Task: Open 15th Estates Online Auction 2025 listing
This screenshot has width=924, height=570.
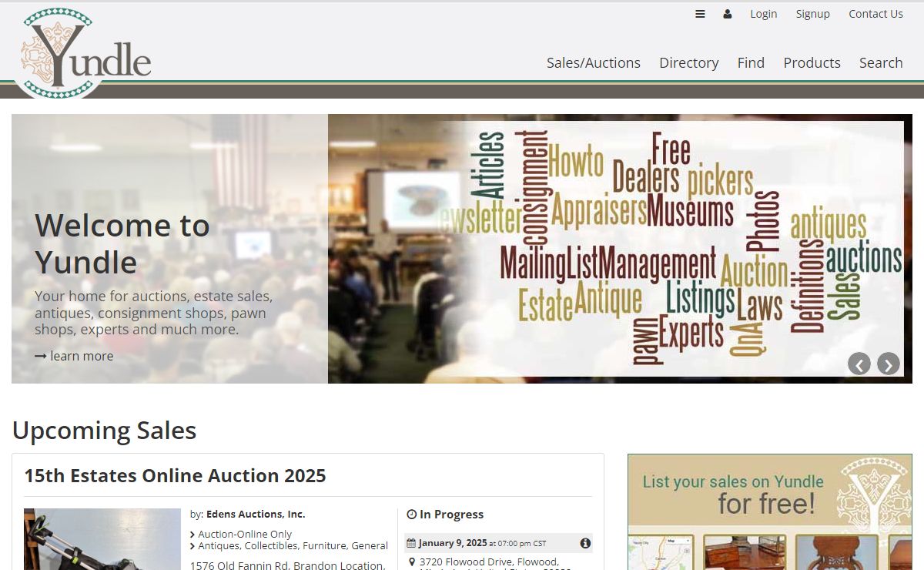Action: (x=175, y=475)
